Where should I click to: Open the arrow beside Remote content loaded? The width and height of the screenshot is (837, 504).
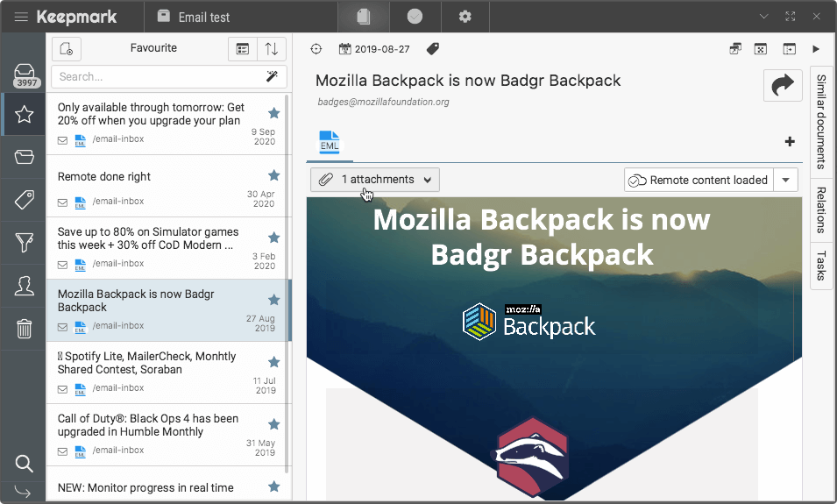pyautogui.click(x=785, y=180)
